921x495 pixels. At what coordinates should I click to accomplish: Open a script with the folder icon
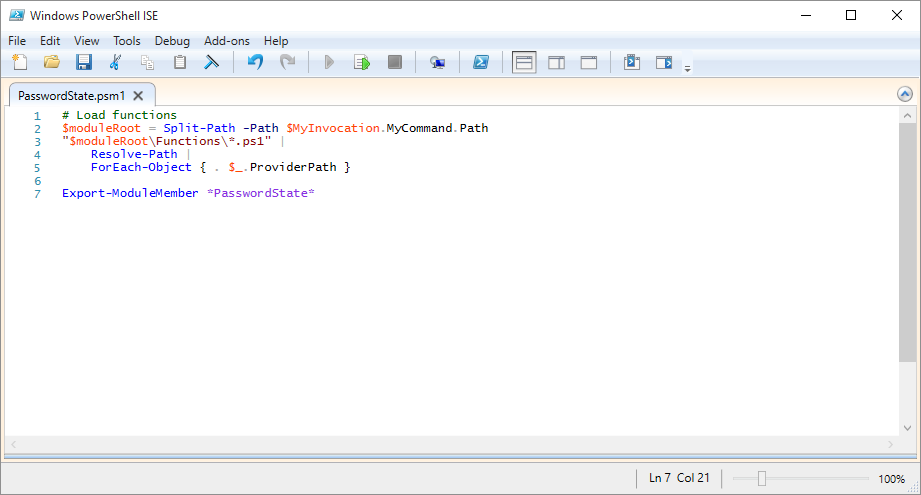pyautogui.click(x=52, y=62)
